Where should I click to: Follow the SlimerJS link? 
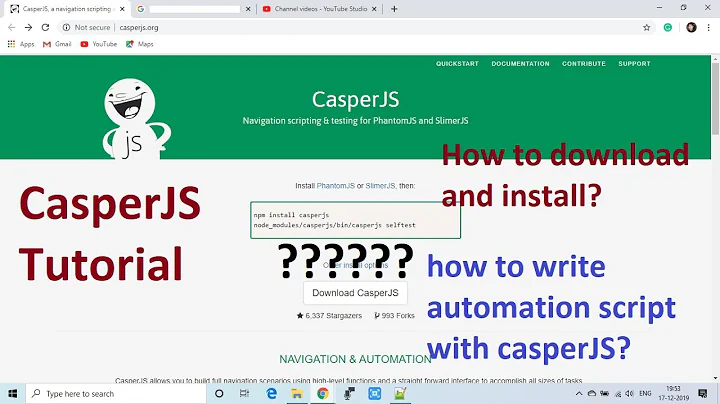coord(380,186)
